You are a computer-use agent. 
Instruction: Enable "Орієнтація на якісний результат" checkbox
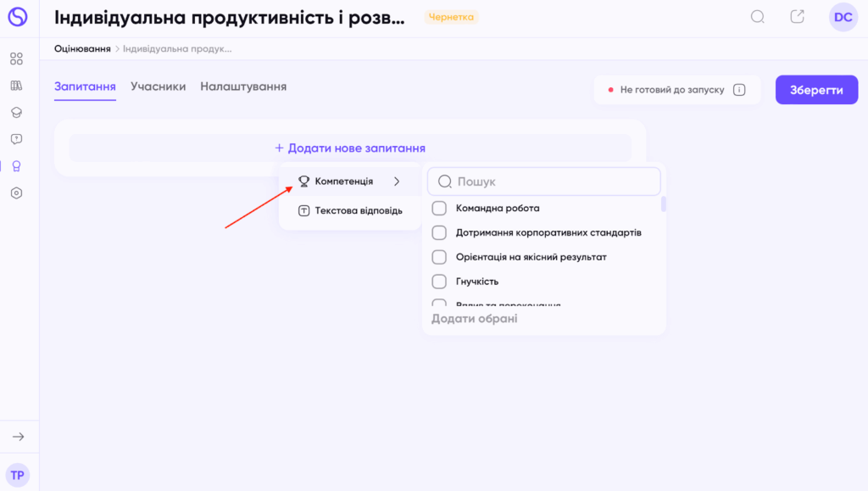point(439,257)
